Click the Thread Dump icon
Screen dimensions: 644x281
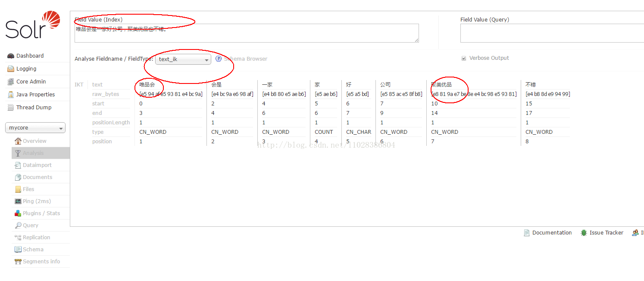(x=11, y=108)
